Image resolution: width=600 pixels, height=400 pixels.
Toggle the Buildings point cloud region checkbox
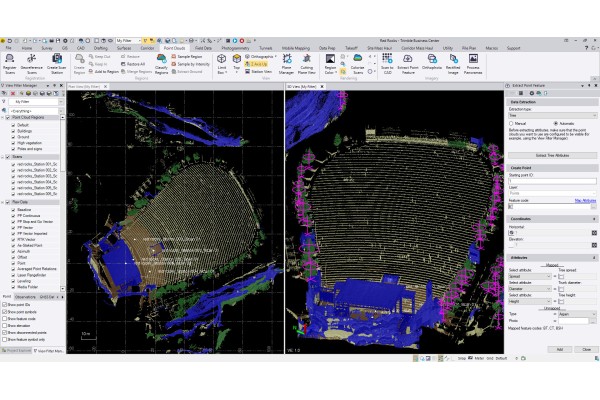click(x=12, y=130)
